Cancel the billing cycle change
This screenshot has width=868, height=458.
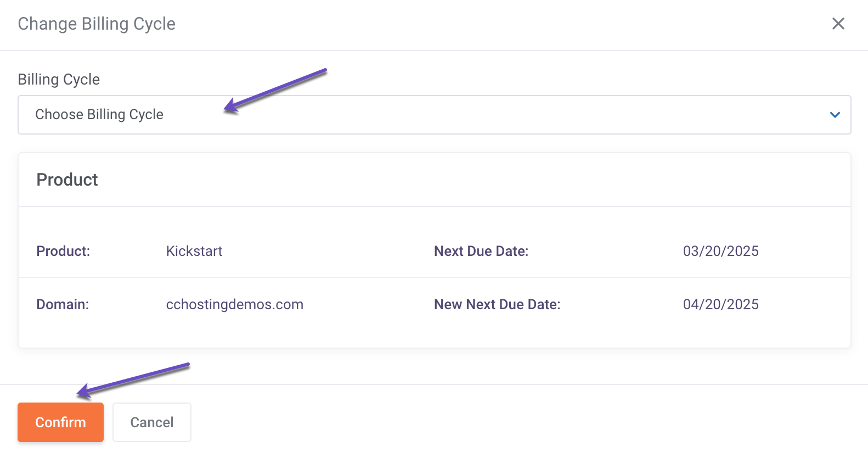point(151,422)
